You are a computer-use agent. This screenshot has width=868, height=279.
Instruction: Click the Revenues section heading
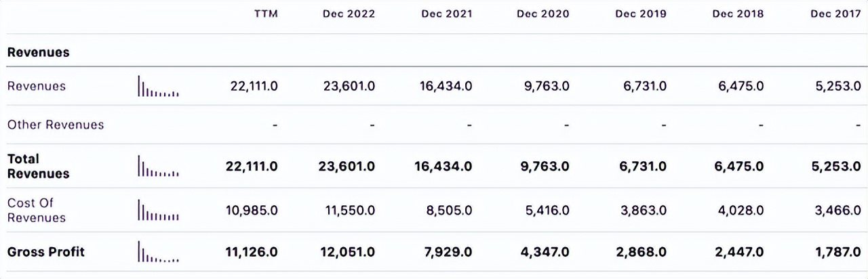[x=39, y=52]
